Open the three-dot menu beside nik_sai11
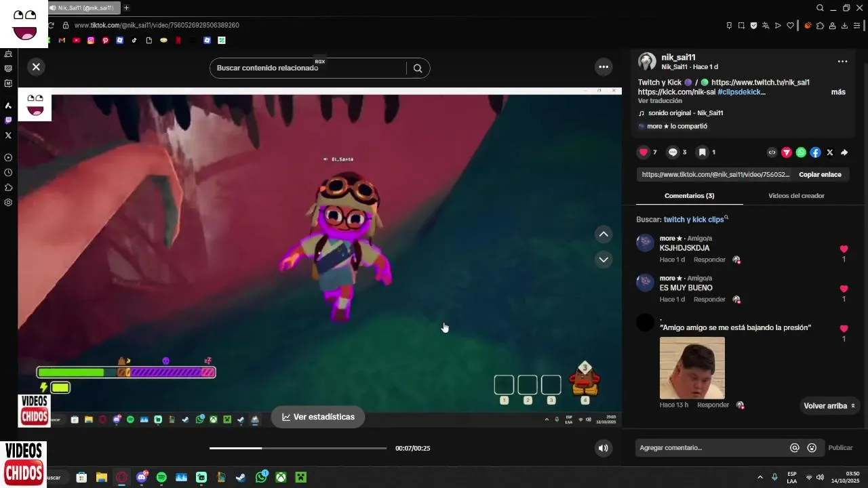This screenshot has height=488, width=868. [x=842, y=61]
